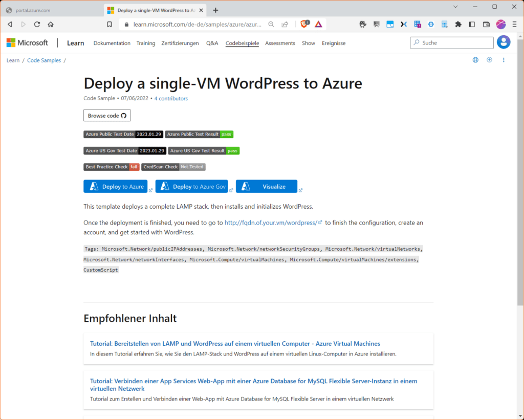Change language with the globe icon

(475, 60)
